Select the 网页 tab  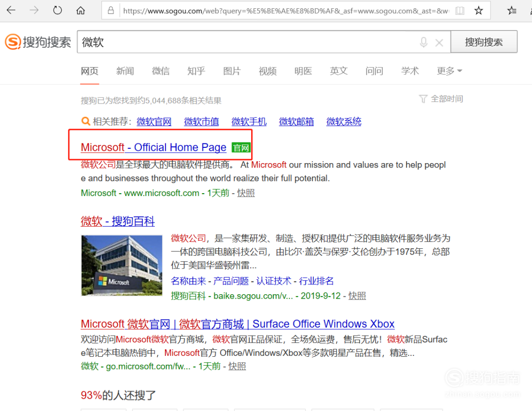[90, 71]
